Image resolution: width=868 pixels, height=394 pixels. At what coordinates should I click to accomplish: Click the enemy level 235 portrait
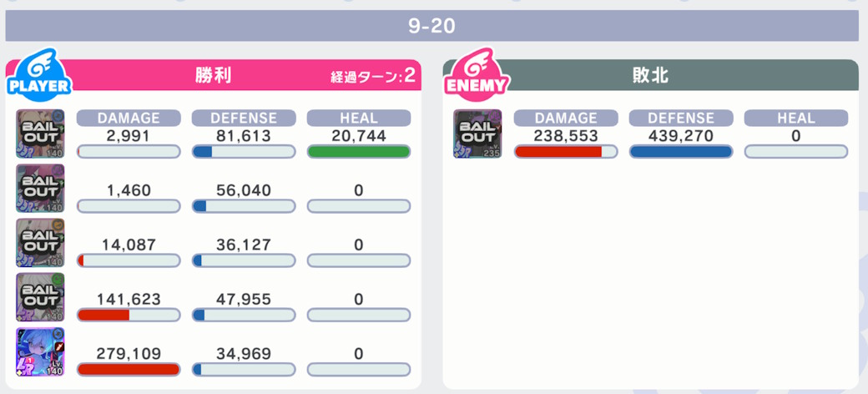tap(477, 134)
